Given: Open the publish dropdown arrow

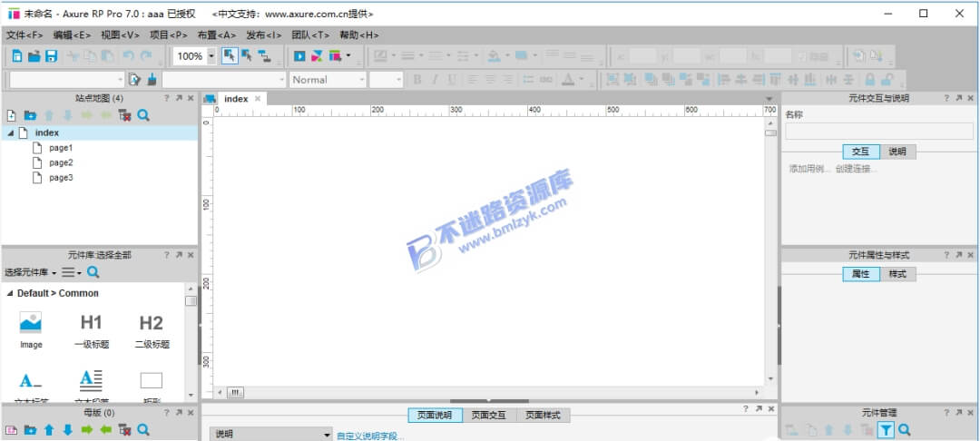Looking at the screenshot, I should click(348, 55).
